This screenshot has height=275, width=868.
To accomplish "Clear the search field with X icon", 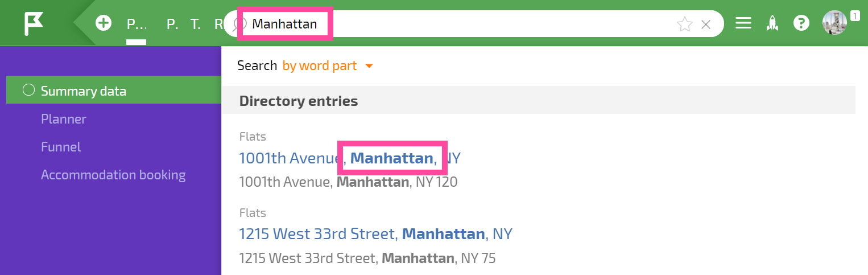I will (x=706, y=24).
